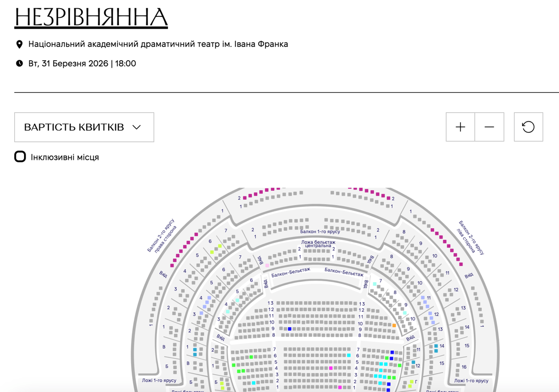The image size is (559, 392).
Task: Zoom in the seat map with plus button
Action: pyautogui.click(x=460, y=127)
